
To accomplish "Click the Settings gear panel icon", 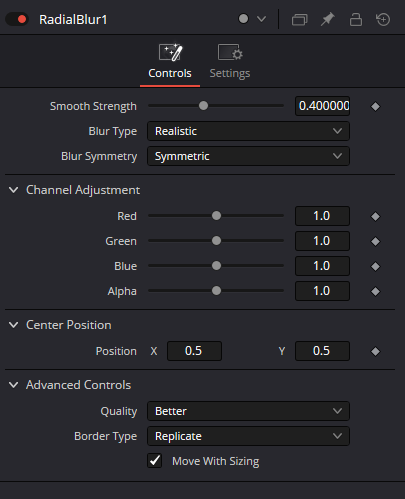I will tap(230, 52).
